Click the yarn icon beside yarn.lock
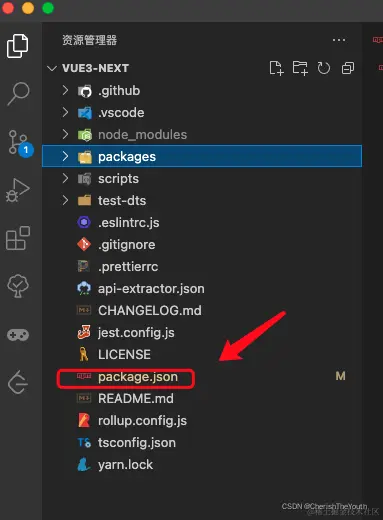 84,464
